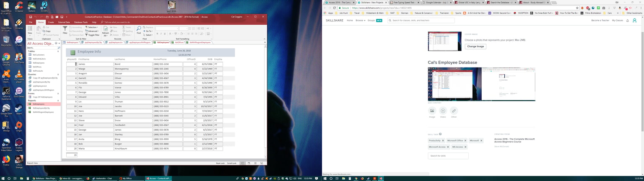Click the Skillshare class search field
This screenshot has height=181, width=644.
421,21
